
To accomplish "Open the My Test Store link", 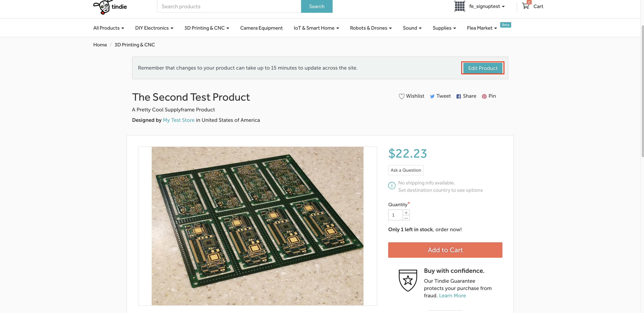I will pos(179,120).
